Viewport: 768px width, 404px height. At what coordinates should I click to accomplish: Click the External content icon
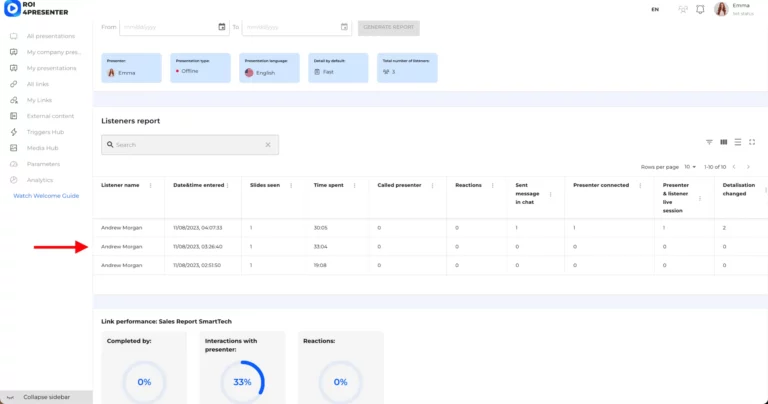pyautogui.click(x=14, y=116)
